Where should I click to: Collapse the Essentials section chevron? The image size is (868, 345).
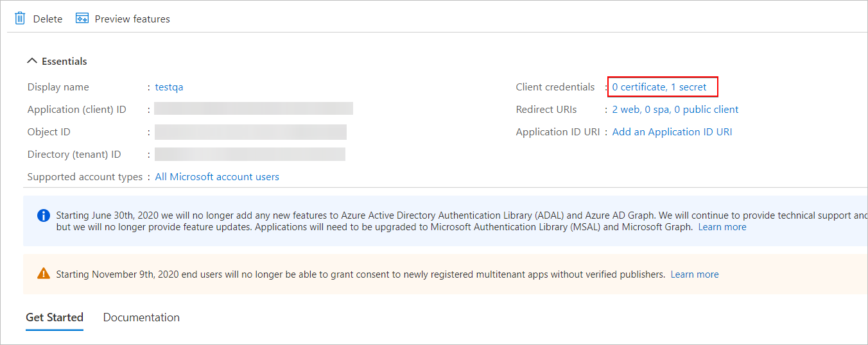click(x=31, y=62)
